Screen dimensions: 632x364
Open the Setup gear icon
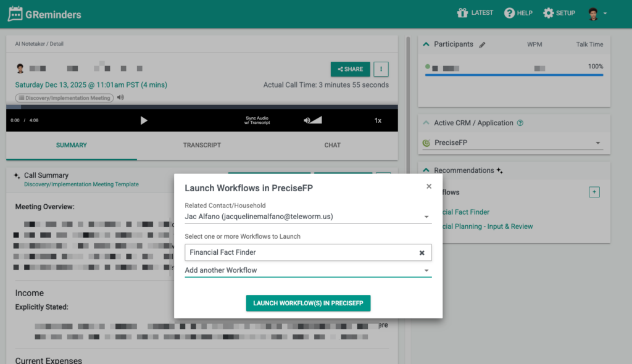coord(548,13)
